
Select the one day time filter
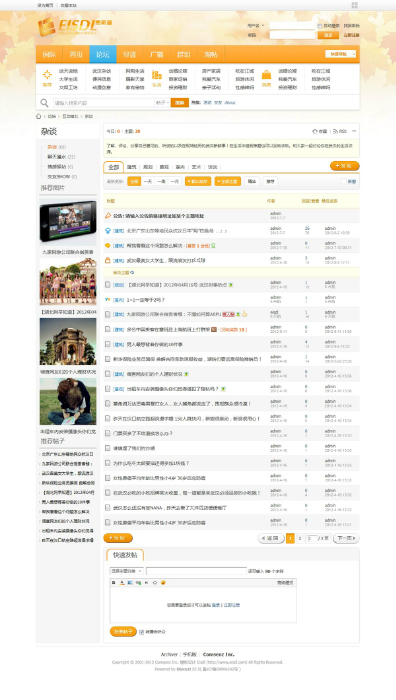[147, 181]
